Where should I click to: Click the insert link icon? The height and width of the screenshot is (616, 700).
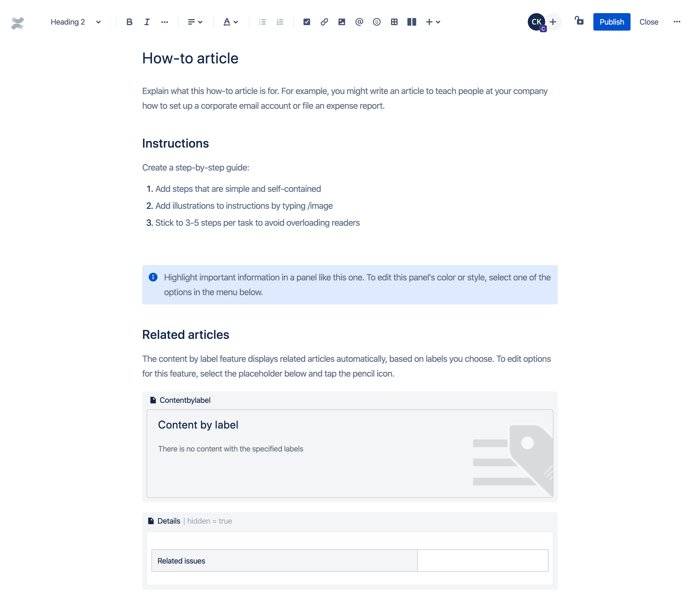tap(324, 22)
